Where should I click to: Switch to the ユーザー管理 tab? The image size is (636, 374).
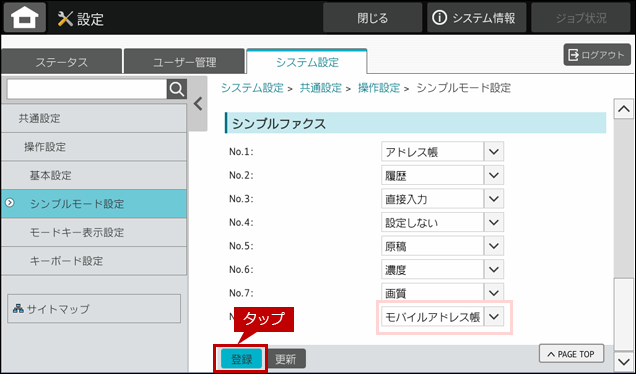pyautogui.click(x=185, y=62)
